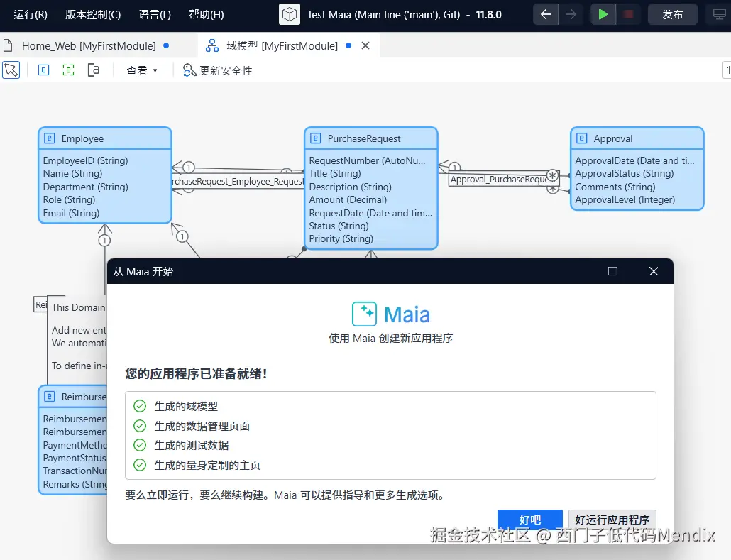Click the Reimbursement entity icon
The image size is (731, 560).
[x=50, y=396]
